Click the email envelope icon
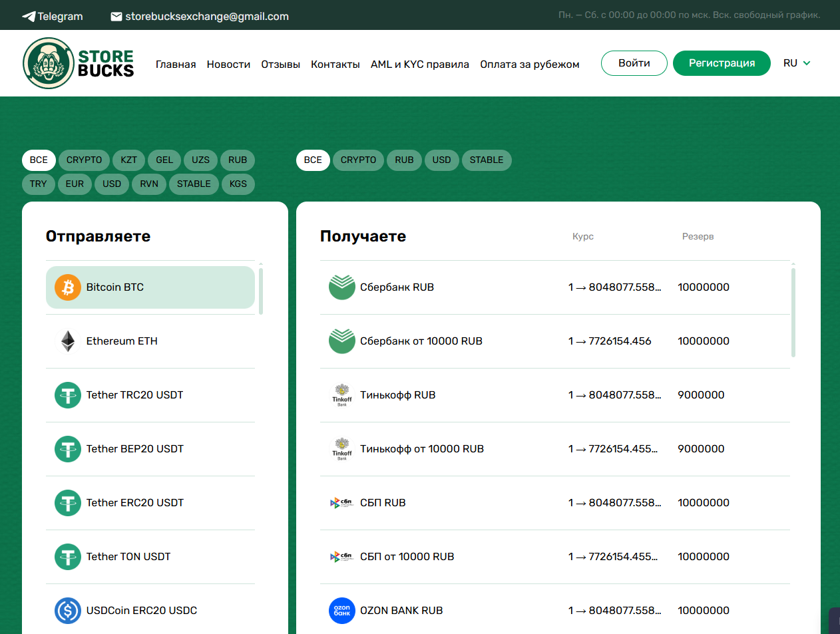The width and height of the screenshot is (840, 634). (x=116, y=17)
